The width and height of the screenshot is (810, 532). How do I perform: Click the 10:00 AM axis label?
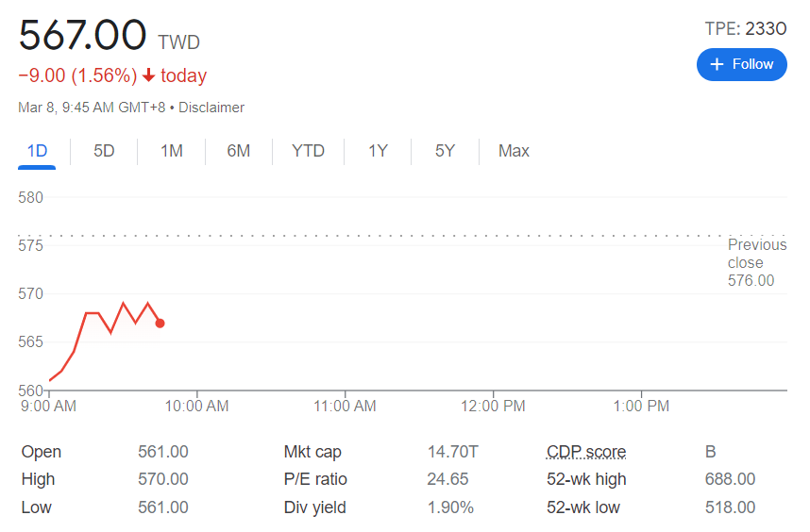(x=197, y=406)
